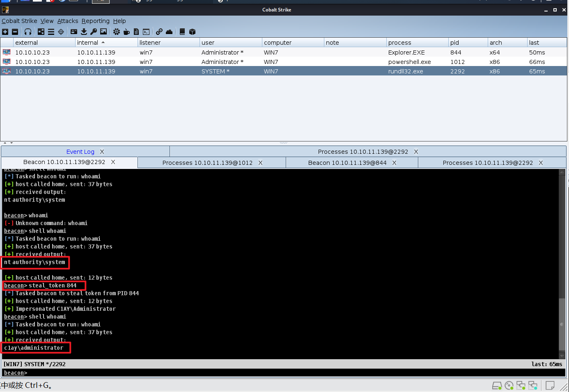The width and height of the screenshot is (569, 392).
Task: Open Listeners via the headphones icon
Action: coord(28,32)
